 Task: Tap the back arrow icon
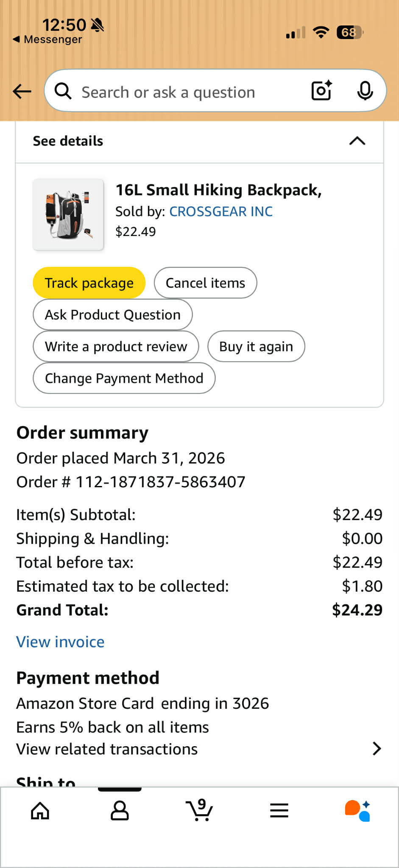pyautogui.click(x=22, y=91)
